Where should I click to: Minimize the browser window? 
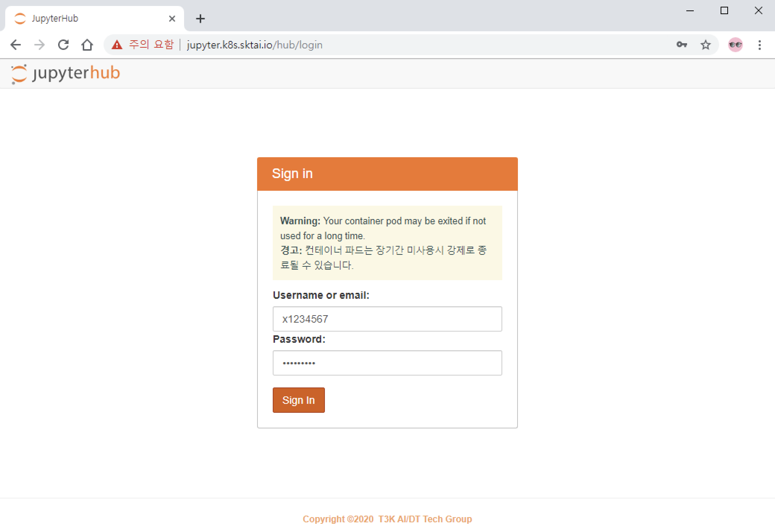tap(690, 11)
